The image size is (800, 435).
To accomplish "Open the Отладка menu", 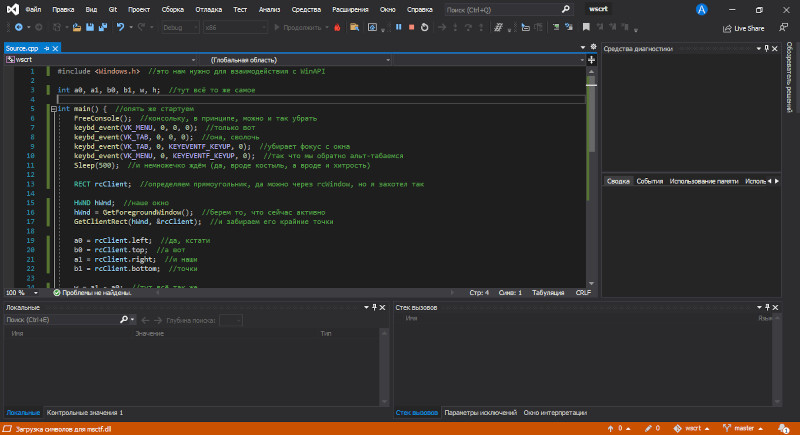I will click(x=208, y=10).
